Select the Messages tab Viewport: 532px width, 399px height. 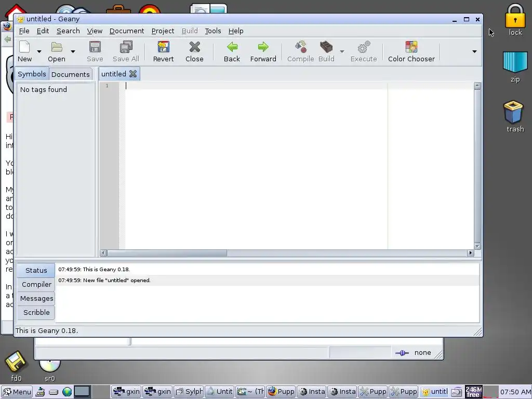point(36,299)
